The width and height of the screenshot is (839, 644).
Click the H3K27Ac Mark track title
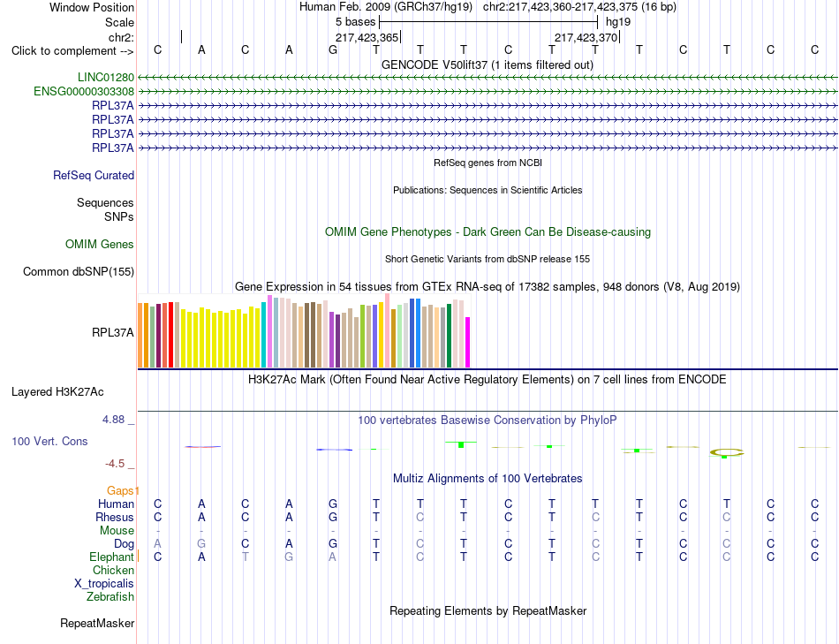487,380
